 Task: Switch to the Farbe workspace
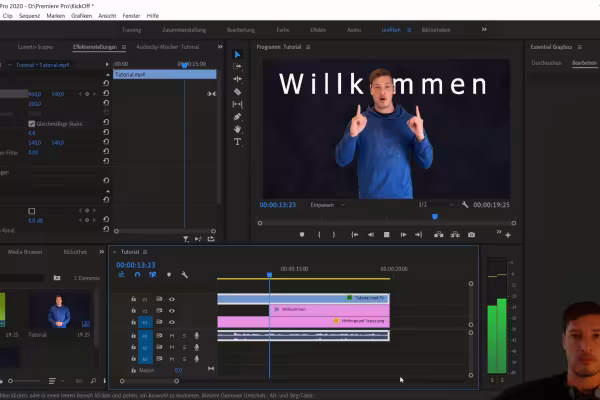click(x=283, y=29)
